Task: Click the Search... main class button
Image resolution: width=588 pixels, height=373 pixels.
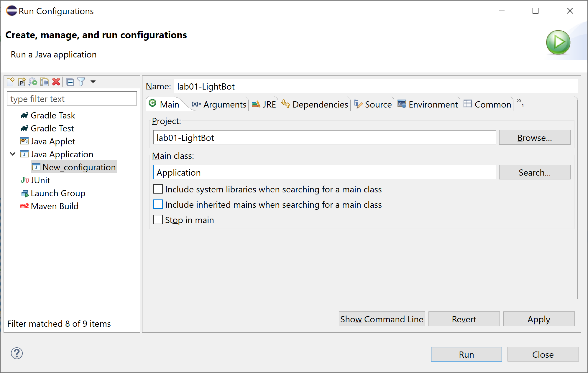Action: [535, 172]
